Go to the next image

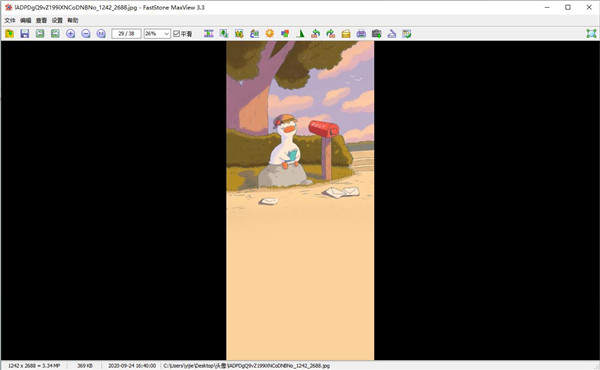pos(55,34)
